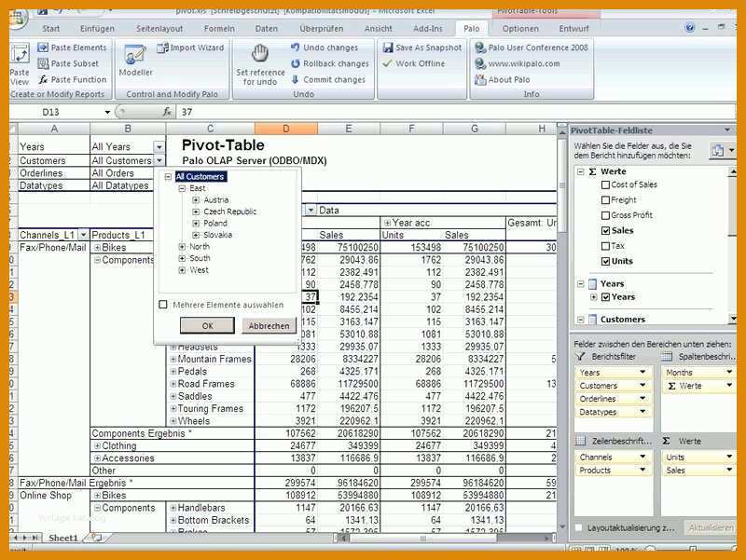This screenshot has height=560, width=746.
Task: Click the Office button logo
Action: (18, 19)
